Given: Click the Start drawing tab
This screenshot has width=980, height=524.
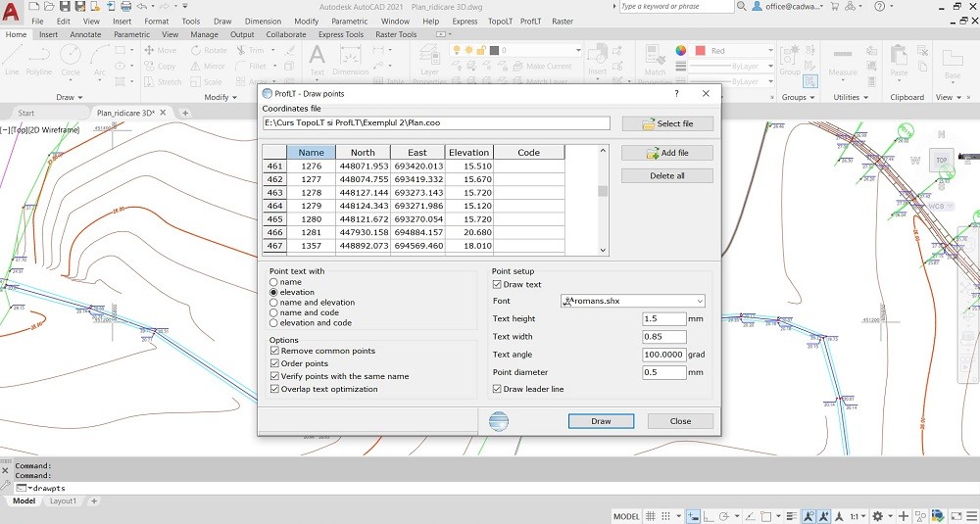Looking at the screenshot, I should pos(26,113).
